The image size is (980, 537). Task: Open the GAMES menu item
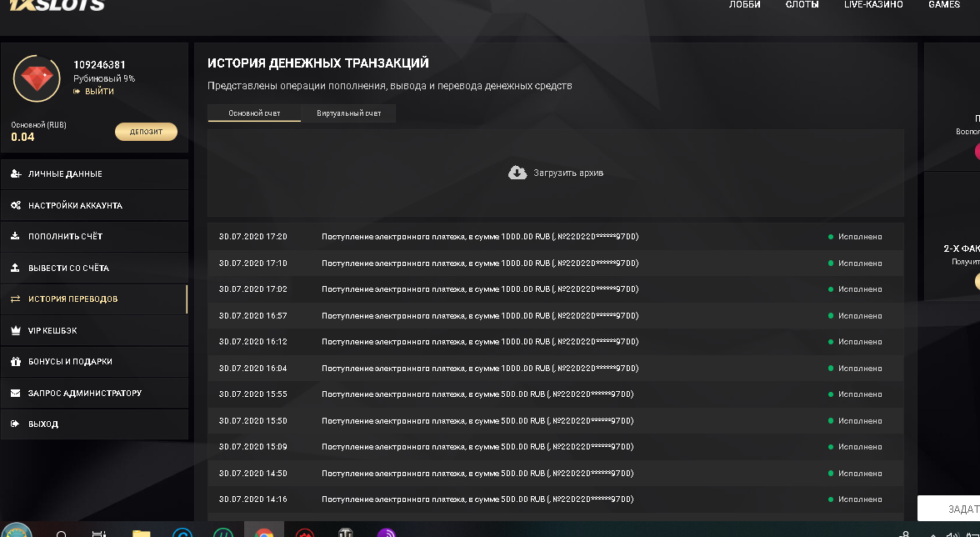(x=943, y=5)
